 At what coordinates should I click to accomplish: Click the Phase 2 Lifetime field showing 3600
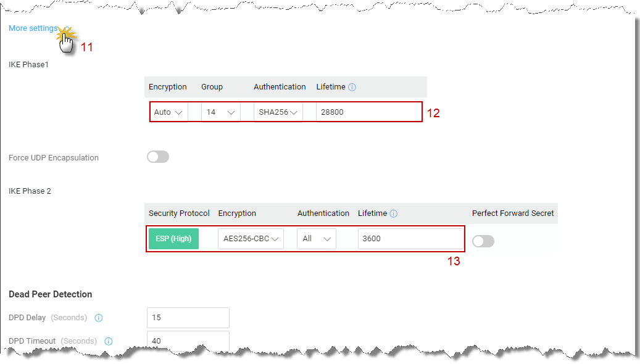pos(410,239)
